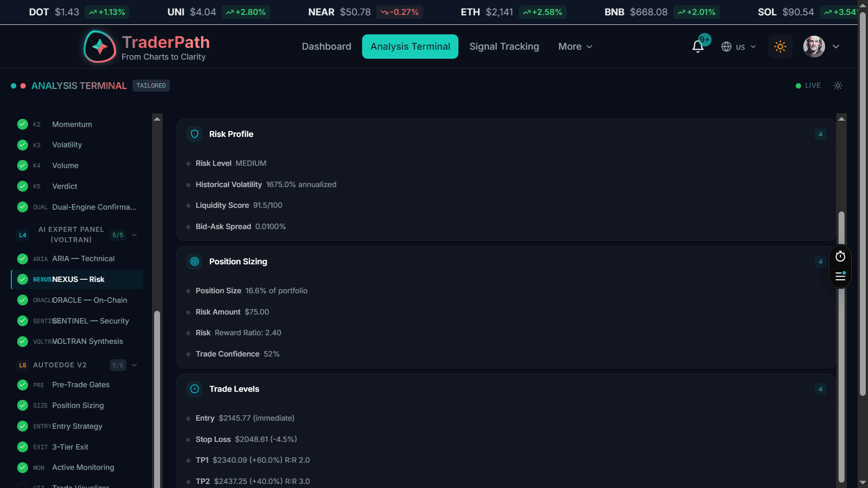This screenshot has width=868, height=488.
Task: Select K5 Verdict step
Action: point(77,186)
